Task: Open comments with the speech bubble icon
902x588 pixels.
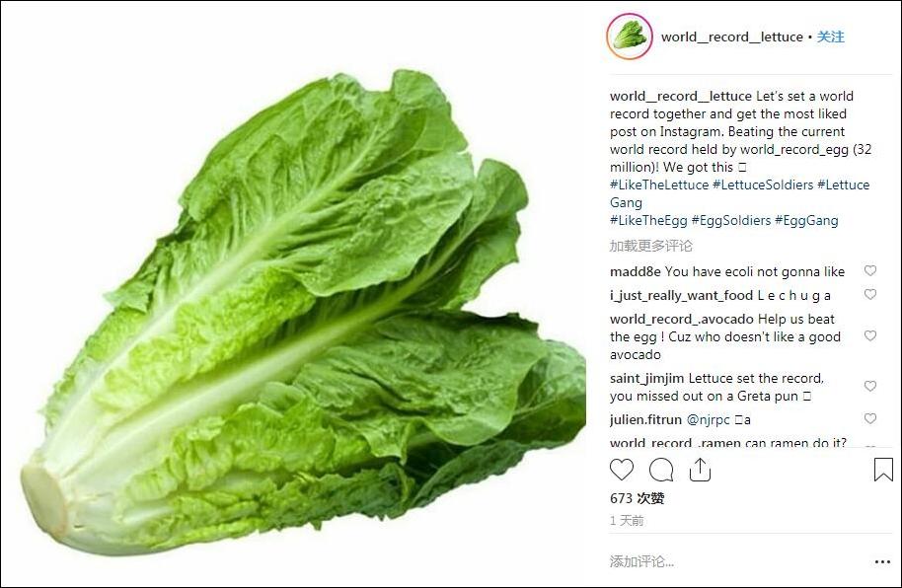Action: (x=661, y=470)
